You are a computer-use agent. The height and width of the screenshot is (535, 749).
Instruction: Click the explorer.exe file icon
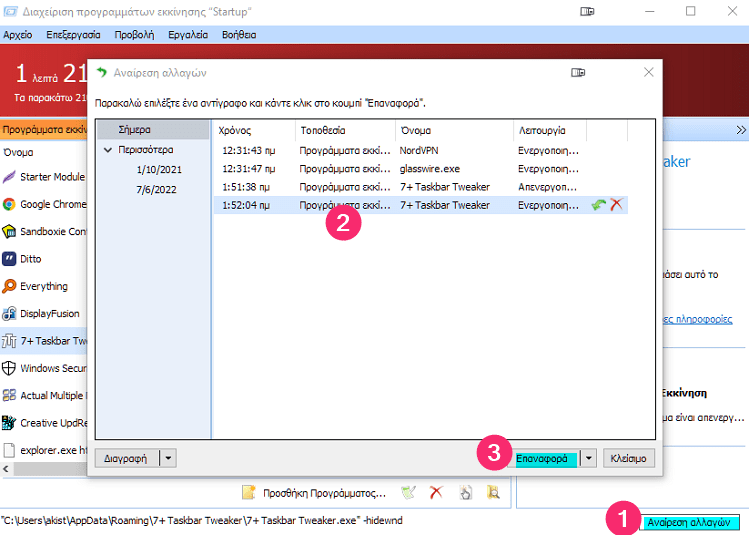tap(9, 450)
